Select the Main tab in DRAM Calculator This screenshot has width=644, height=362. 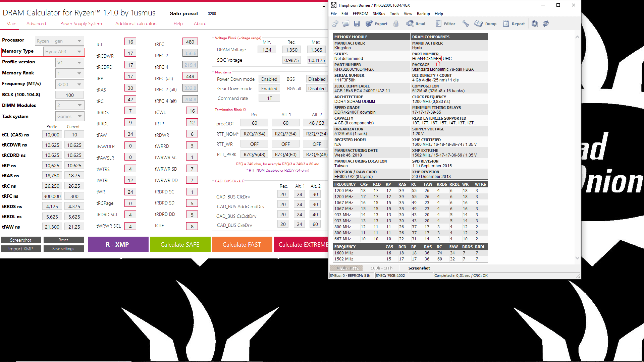coord(11,23)
